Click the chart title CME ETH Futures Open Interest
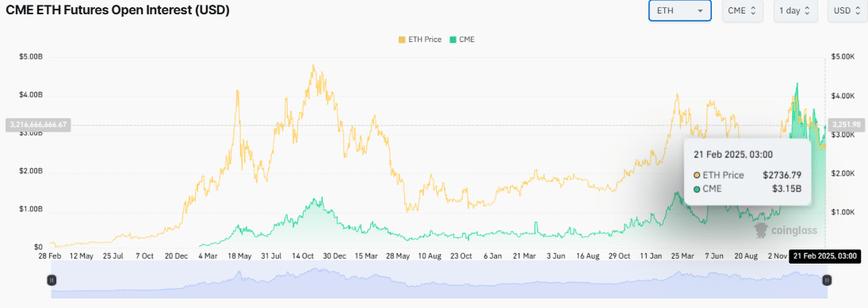Screen dimensions: 868x308 pyautogui.click(x=117, y=10)
